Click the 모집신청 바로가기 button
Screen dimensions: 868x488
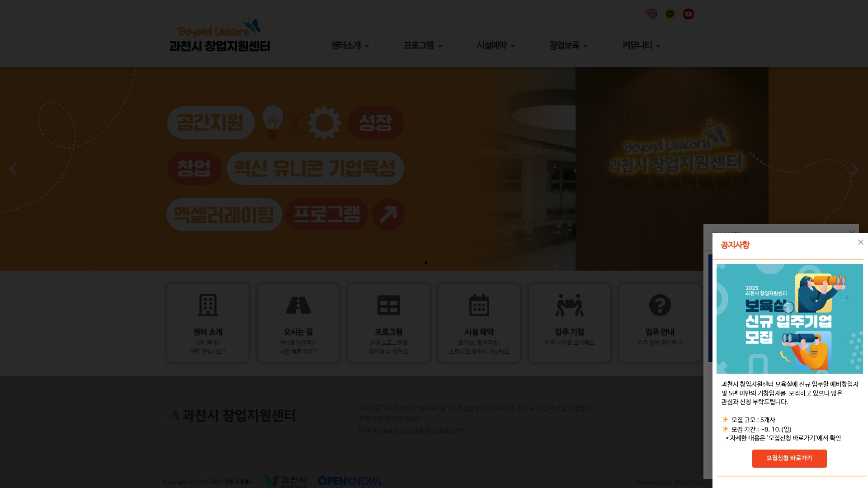click(x=789, y=458)
